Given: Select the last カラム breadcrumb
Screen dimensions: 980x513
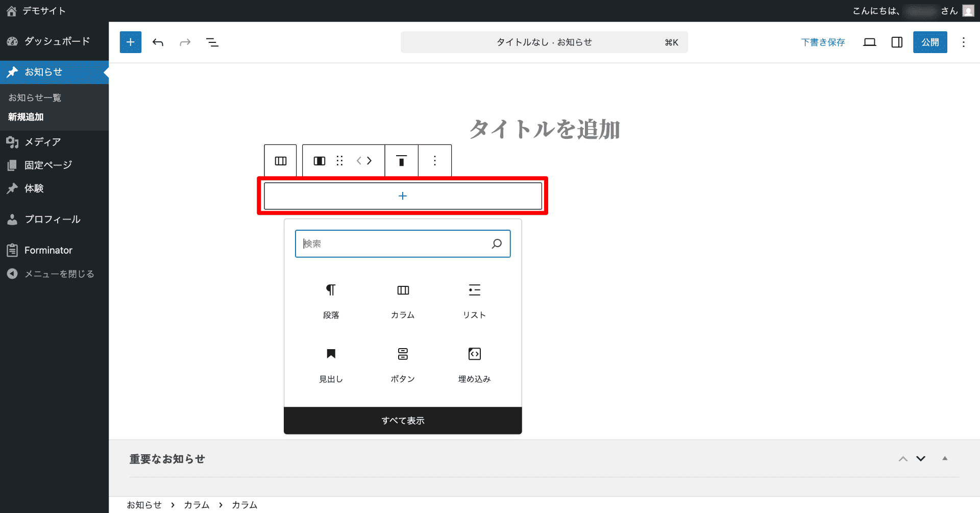Looking at the screenshot, I should click(244, 505).
